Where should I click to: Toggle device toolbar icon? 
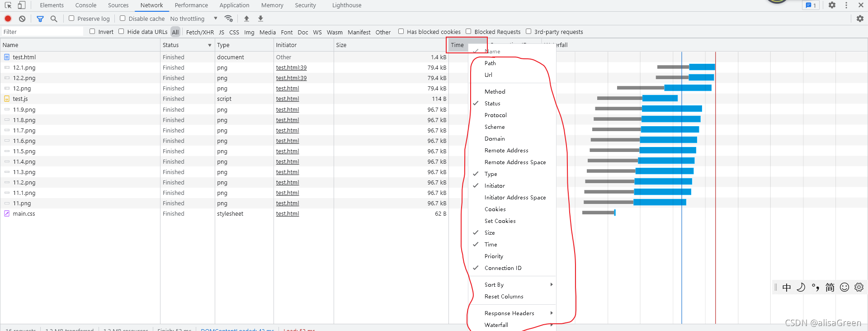point(21,5)
